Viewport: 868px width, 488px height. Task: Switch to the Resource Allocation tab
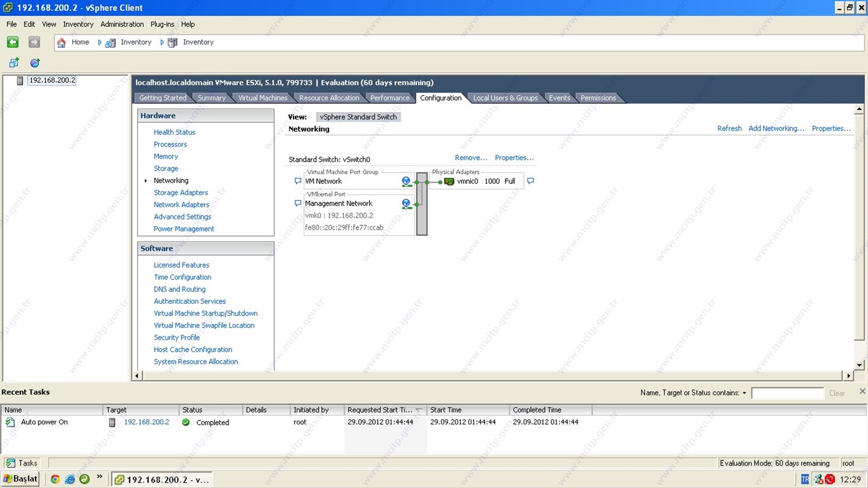point(329,98)
